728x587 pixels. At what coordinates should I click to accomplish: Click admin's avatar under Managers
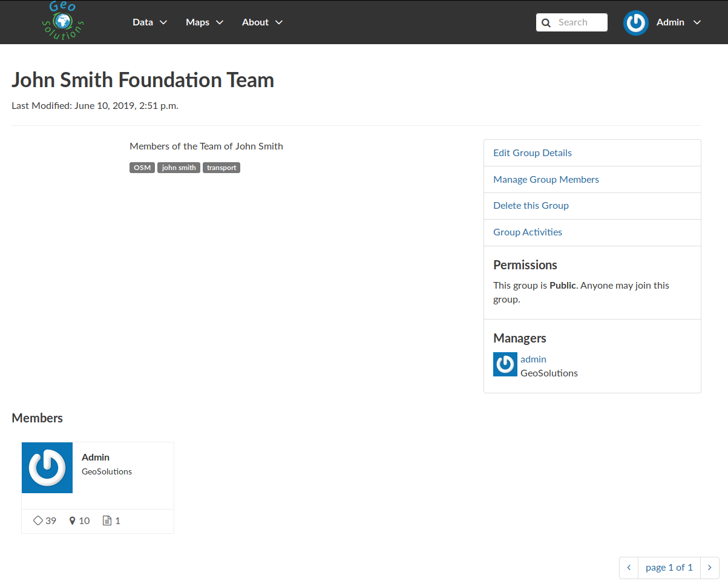pos(505,364)
